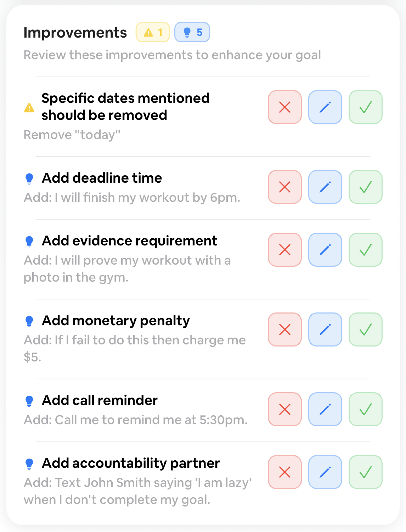This screenshot has width=406, height=532.
Task: Accept the 'Add call reminder' suggestion
Action: (366, 409)
